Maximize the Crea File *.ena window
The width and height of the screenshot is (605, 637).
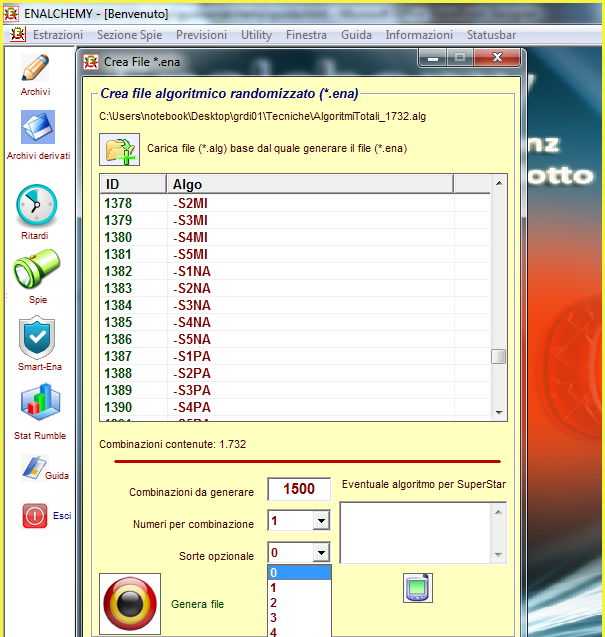coord(460,58)
